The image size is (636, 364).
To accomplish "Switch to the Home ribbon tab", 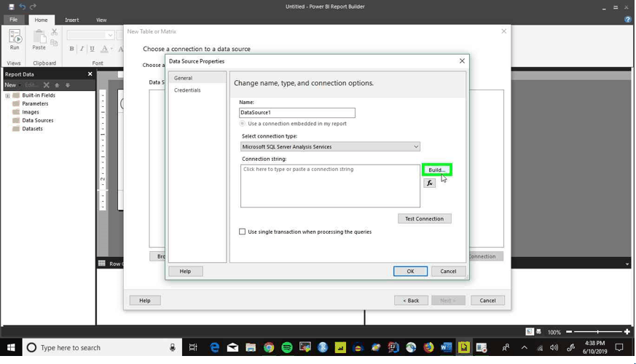I will pyautogui.click(x=41, y=20).
